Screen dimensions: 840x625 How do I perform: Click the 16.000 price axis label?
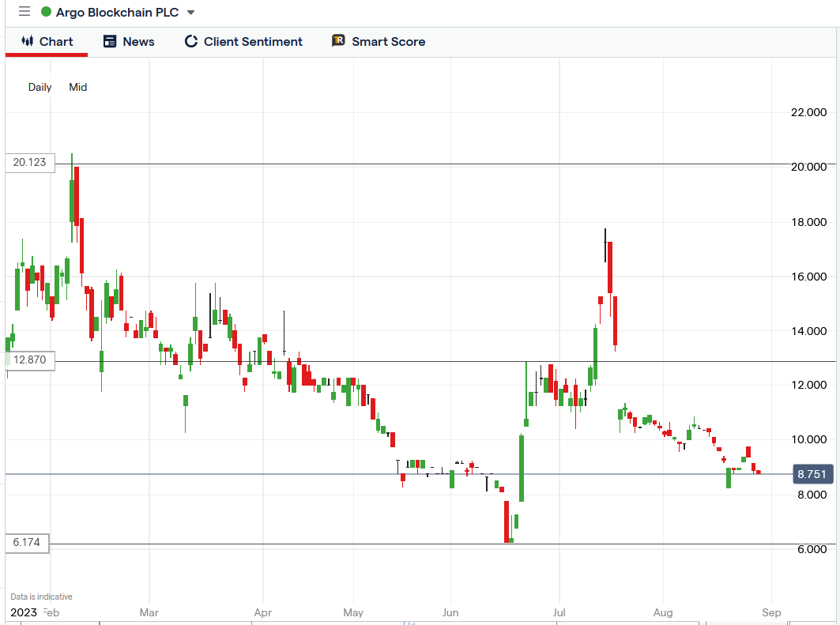click(809, 277)
